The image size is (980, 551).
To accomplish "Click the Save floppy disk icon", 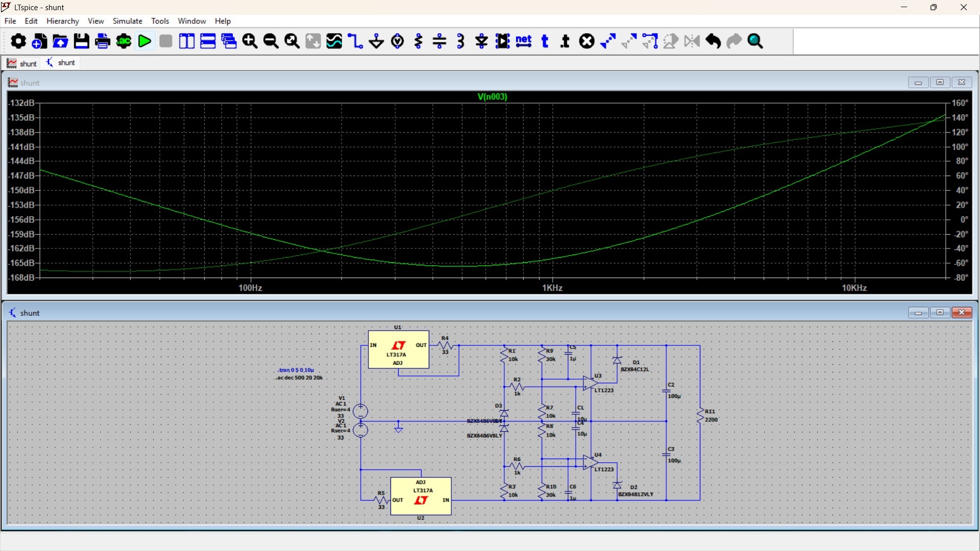I will (x=82, y=41).
